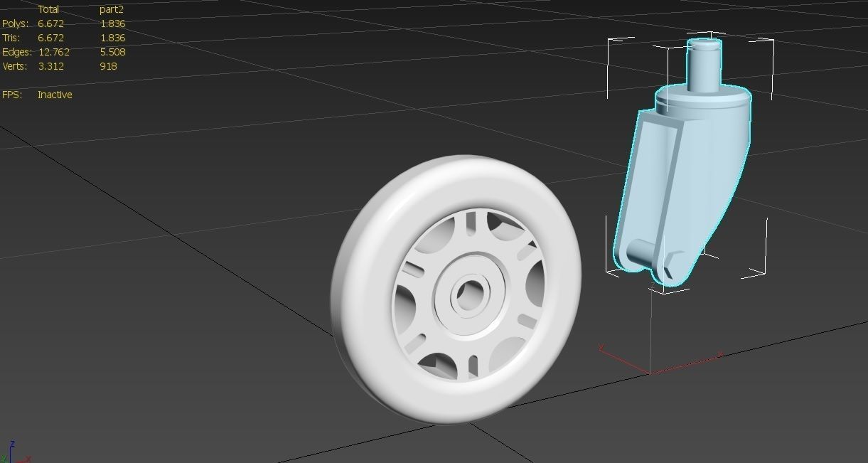868x463 pixels.
Task: Click the 'Verts:' statistics label
Action: 14,66
